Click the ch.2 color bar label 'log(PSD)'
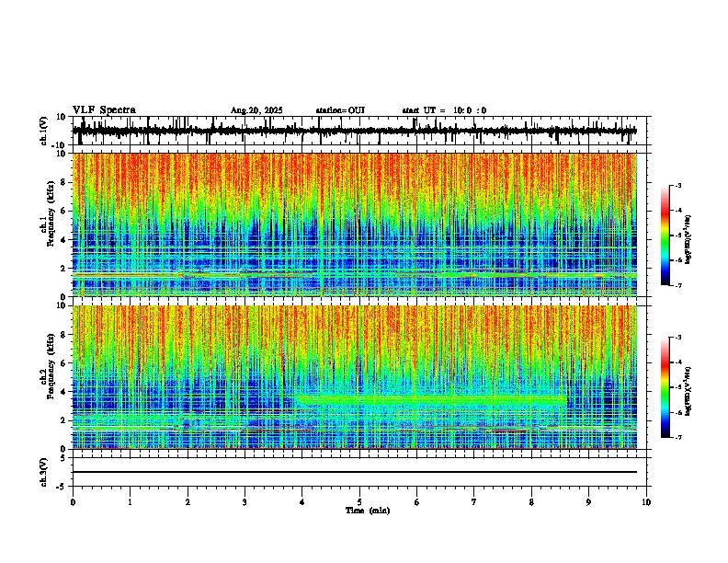 click(x=688, y=391)
